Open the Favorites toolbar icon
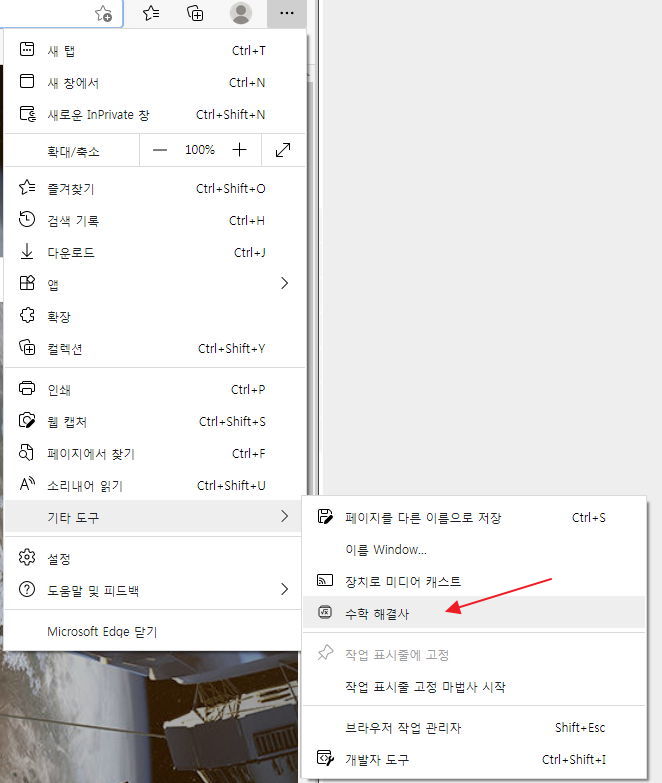 151,13
